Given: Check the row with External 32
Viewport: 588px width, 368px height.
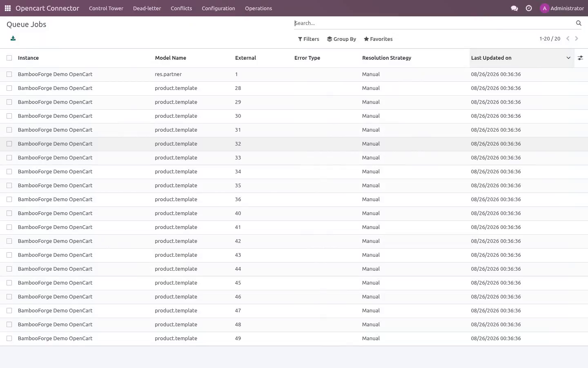Looking at the screenshot, I should (x=9, y=144).
